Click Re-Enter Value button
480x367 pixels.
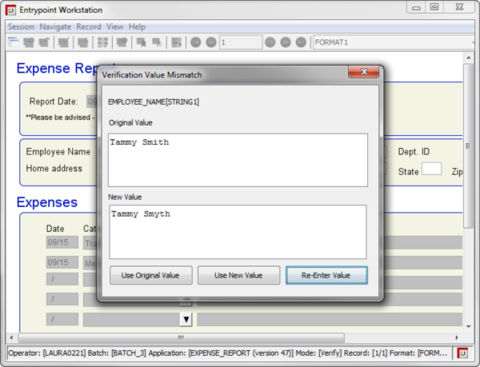(327, 275)
